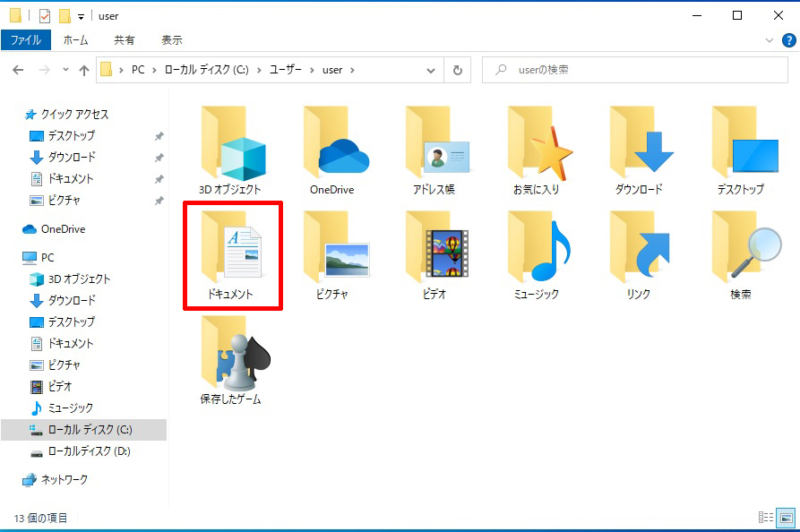
Task: Open the address bar history dropdown
Action: (x=431, y=70)
